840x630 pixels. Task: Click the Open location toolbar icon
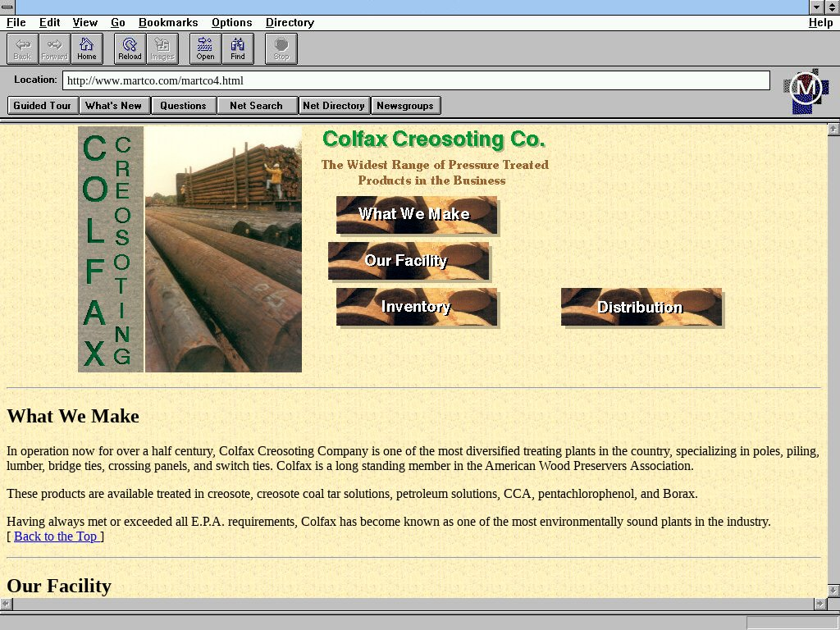click(205, 48)
